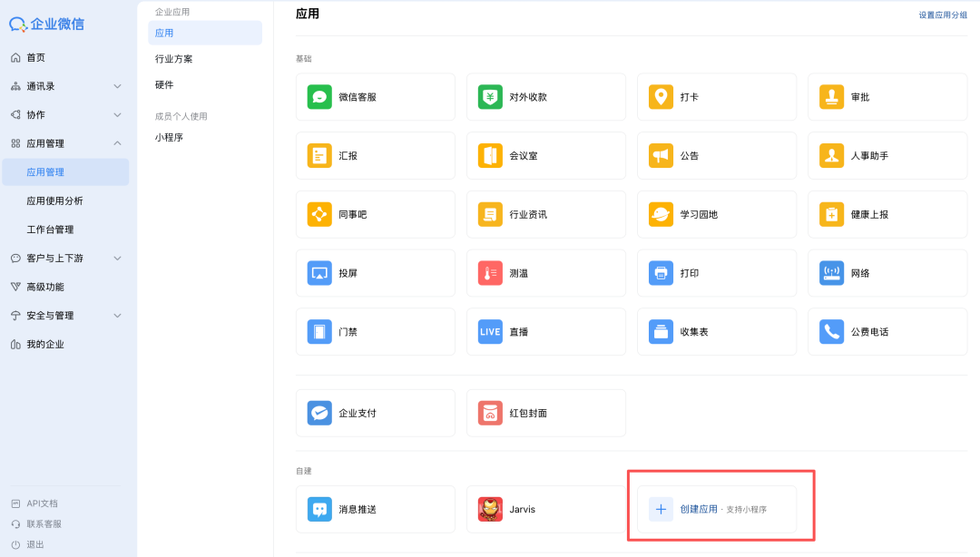This screenshot has width=980, height=557.
Task: Click the 设置应用分组 link
Action: (943, 15)
